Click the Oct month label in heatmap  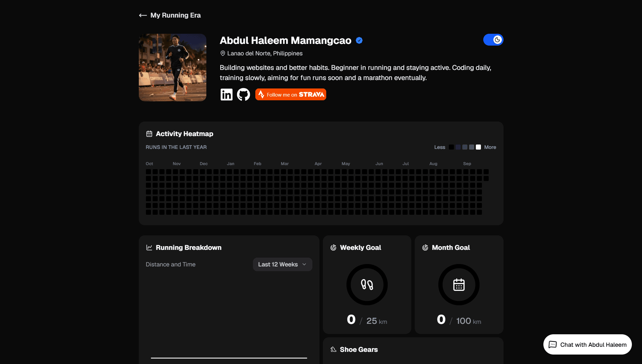(149, 164)
